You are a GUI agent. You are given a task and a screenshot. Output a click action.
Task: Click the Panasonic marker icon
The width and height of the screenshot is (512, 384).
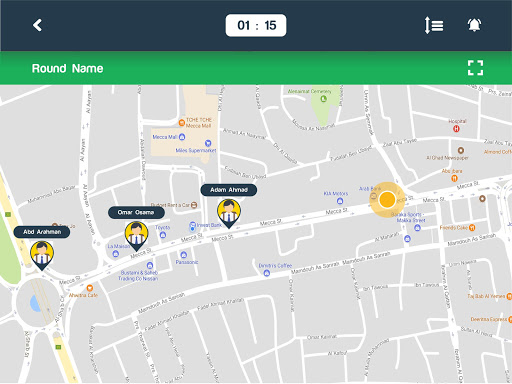[183, 255]
